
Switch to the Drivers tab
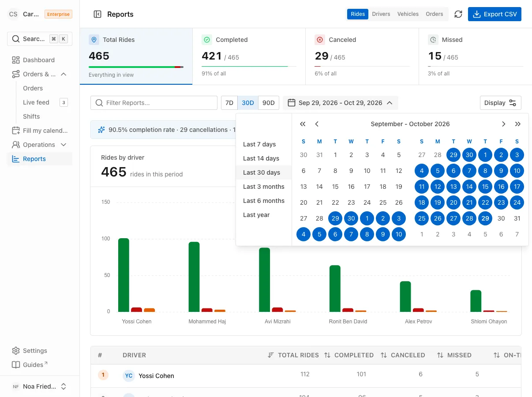click(381, 14)
